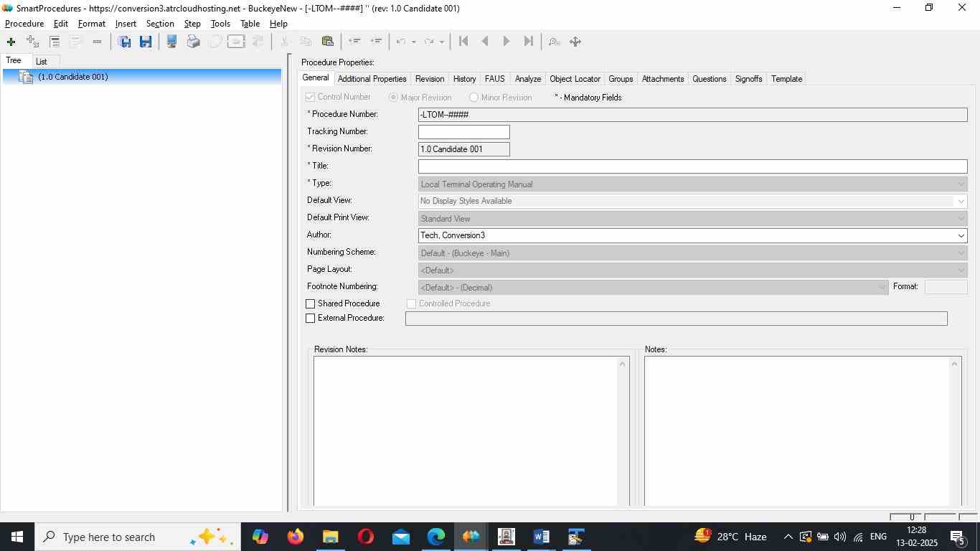980x551 pixels.
Task: Switch to the Revision tab
Action: coord(430,79)
